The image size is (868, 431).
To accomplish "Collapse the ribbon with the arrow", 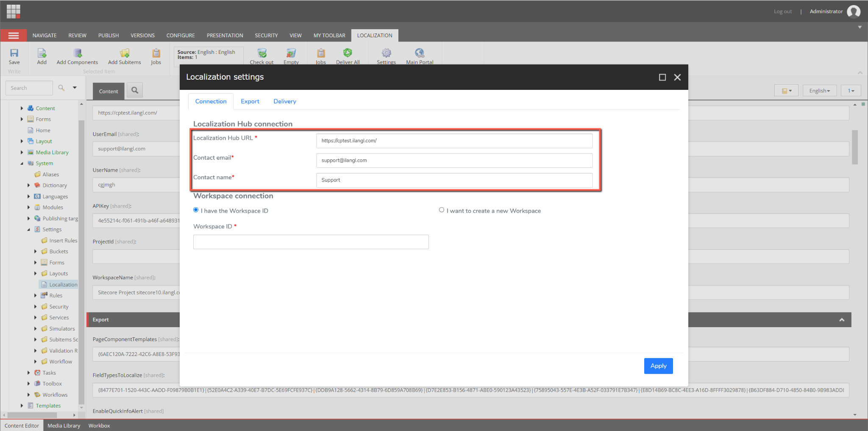I will [860, 72].
